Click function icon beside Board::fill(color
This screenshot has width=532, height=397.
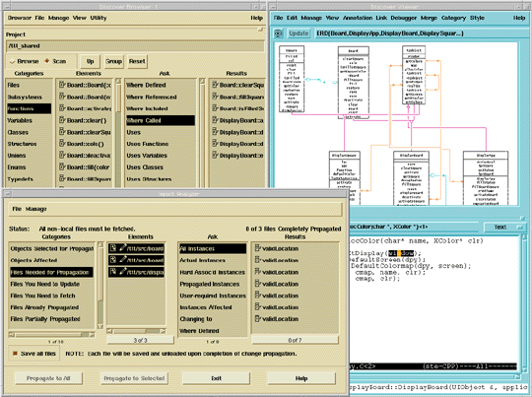point(62,166)
